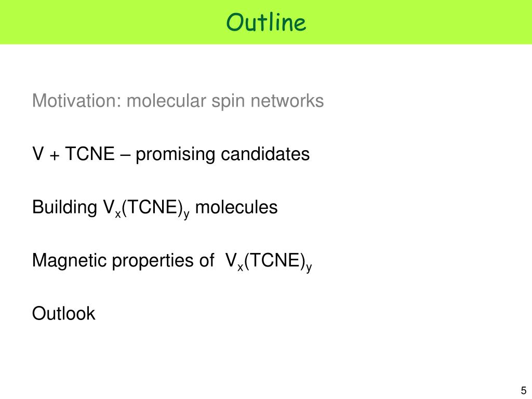The image size is (532, 399).
Task: Click the word Building
Action: click(x=64, y=207)
